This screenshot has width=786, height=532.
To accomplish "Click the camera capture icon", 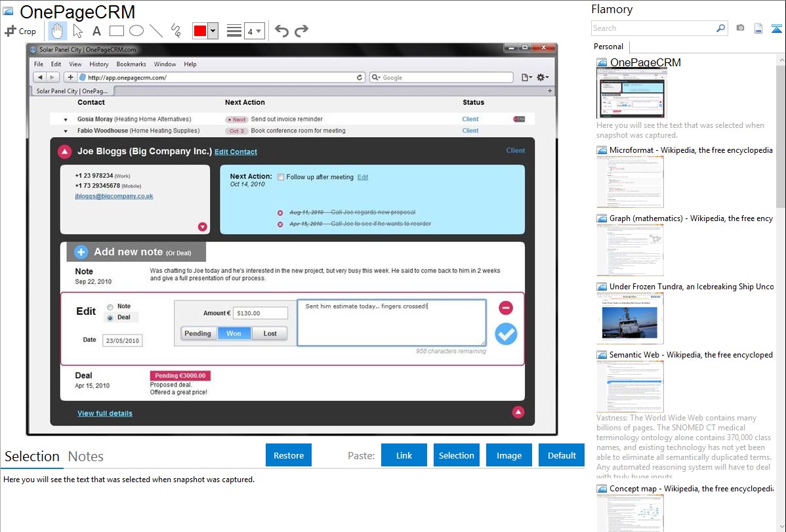I will tap(740, 28).
